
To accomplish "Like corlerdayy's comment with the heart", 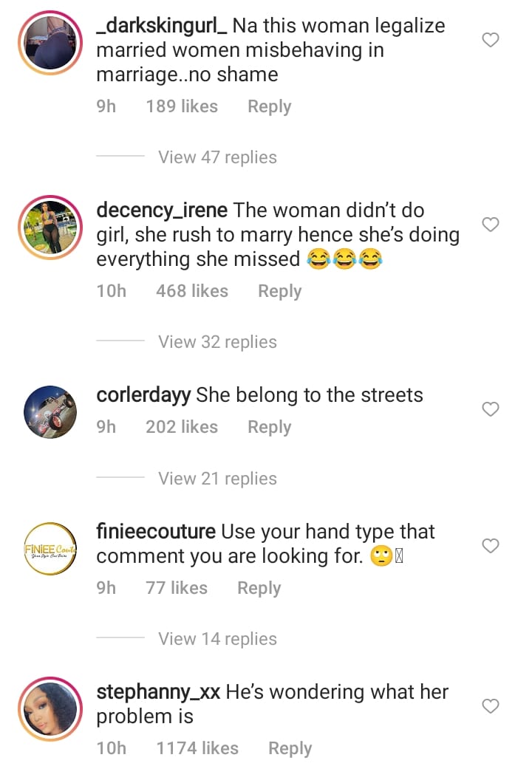I will [491, 408].
